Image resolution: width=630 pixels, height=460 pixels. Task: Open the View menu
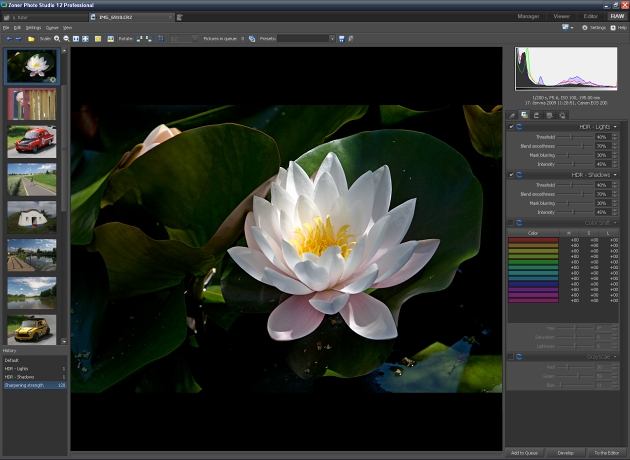(x=68, y=28)
